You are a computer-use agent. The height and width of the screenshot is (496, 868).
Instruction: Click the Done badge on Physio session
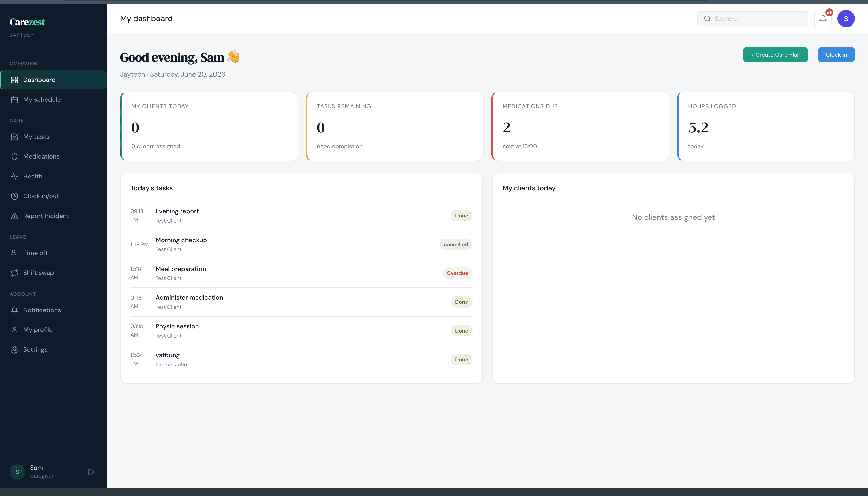pyautogui.click(x=461, y=331)
